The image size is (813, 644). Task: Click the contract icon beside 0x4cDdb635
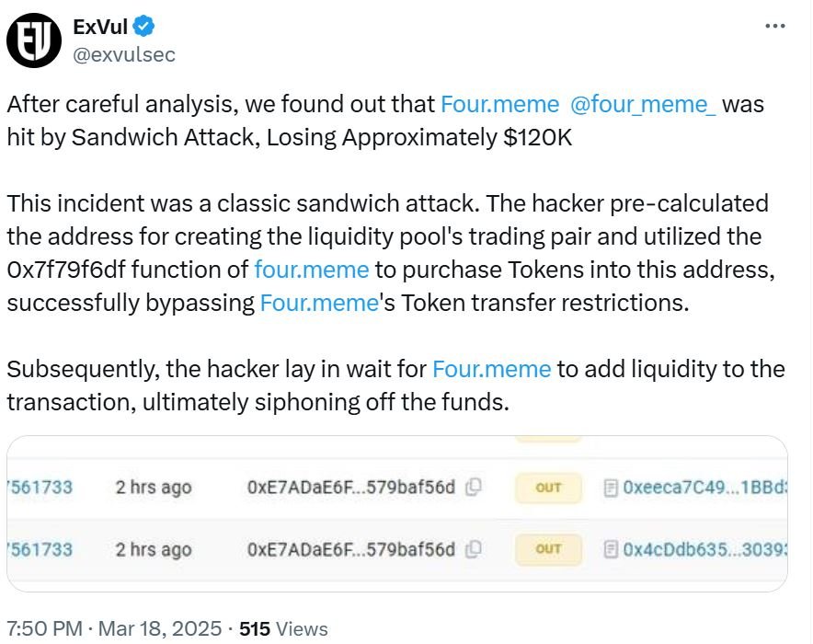click(x=610, y=550)
